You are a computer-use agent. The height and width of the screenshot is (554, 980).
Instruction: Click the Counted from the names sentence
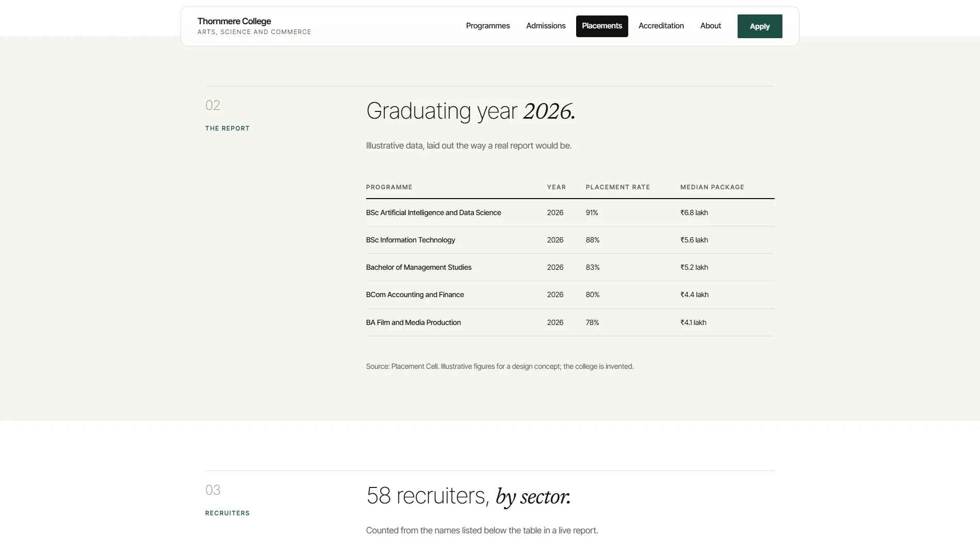click(x=482, y=530)
